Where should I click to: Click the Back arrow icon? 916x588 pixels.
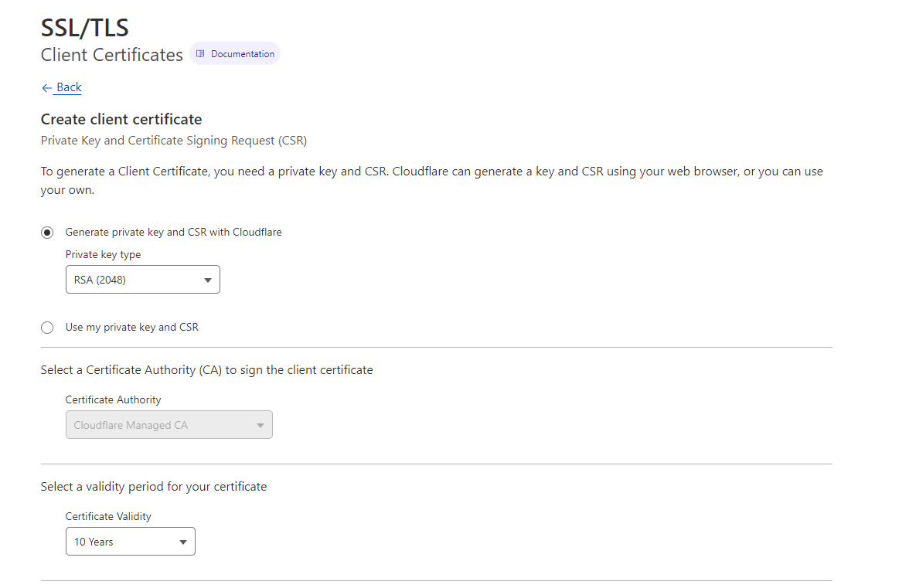coord(46,88)
